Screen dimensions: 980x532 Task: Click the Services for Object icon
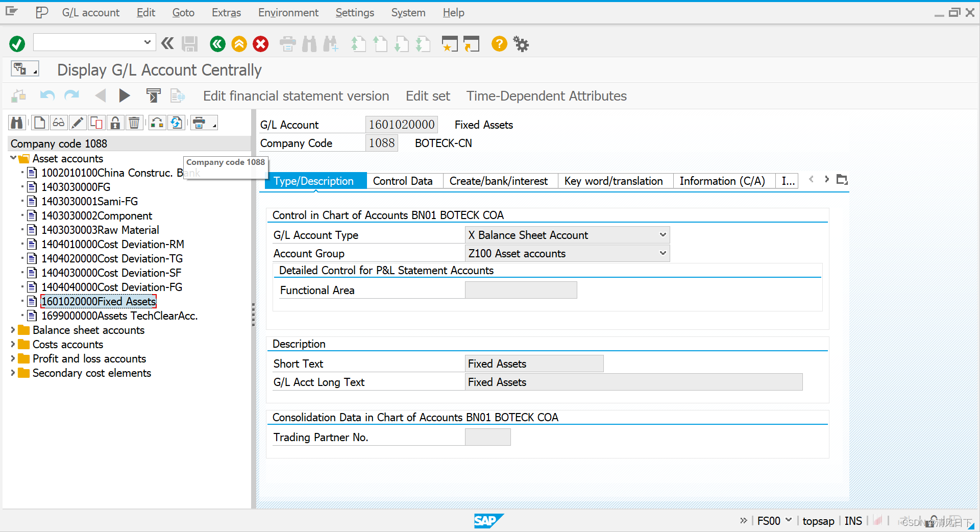tap(24, 68)
